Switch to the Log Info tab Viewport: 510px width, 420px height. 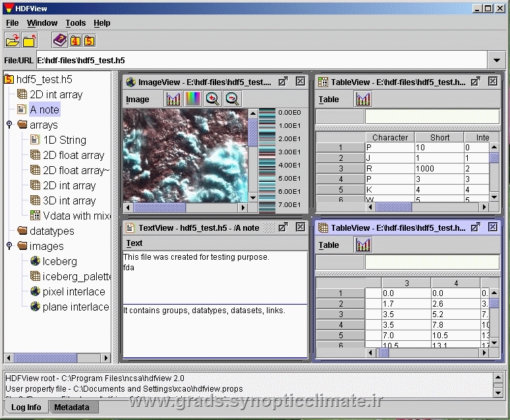click(x=26, y=407)
